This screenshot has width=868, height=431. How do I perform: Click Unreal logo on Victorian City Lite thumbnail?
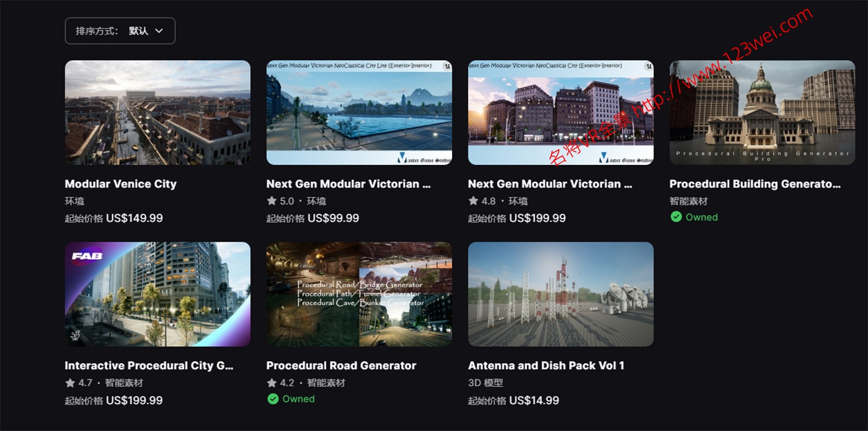point(446,66)
